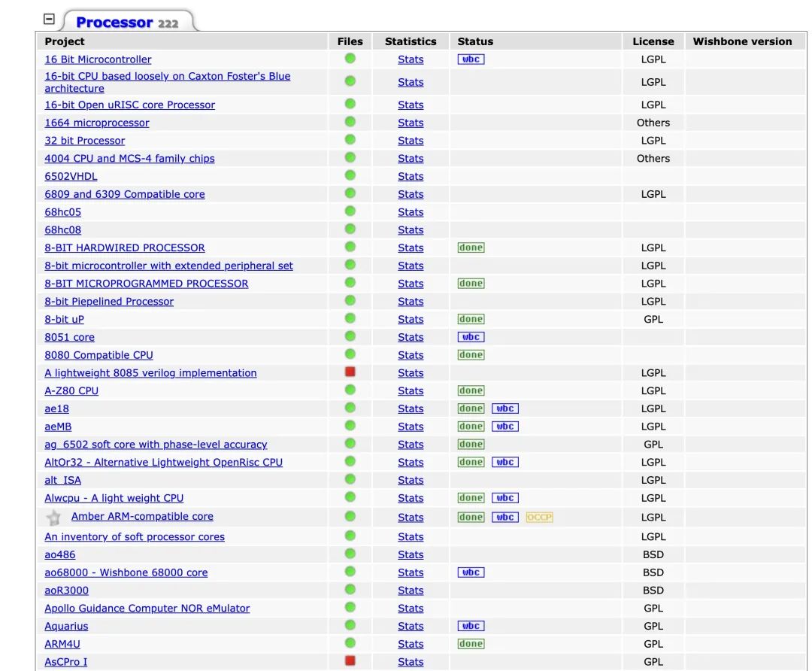Viewport: 812px width, 671px height.
Task: Click the done badge in the ARM4U row
Action: click(471, 644)
